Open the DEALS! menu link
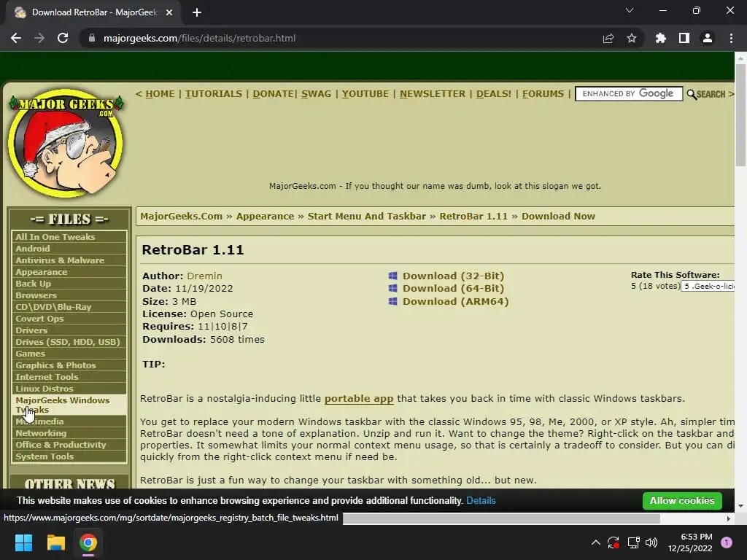 coord(494,94)
